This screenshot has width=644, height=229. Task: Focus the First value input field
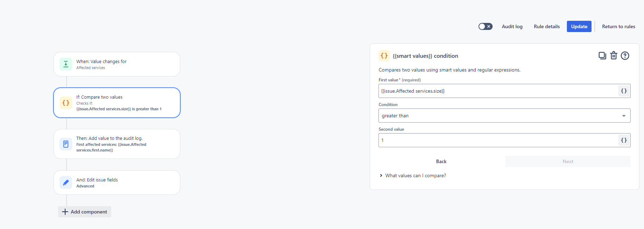click(x=498, y=91)
